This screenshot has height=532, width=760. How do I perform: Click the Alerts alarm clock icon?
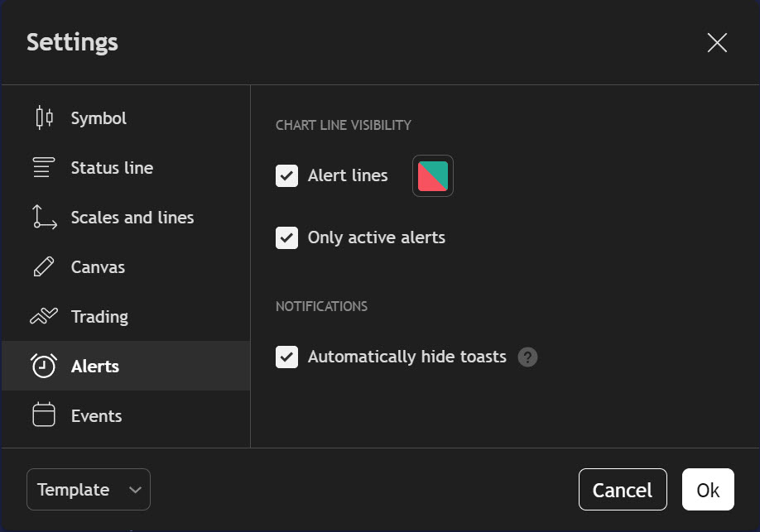(x=44, y=367)
